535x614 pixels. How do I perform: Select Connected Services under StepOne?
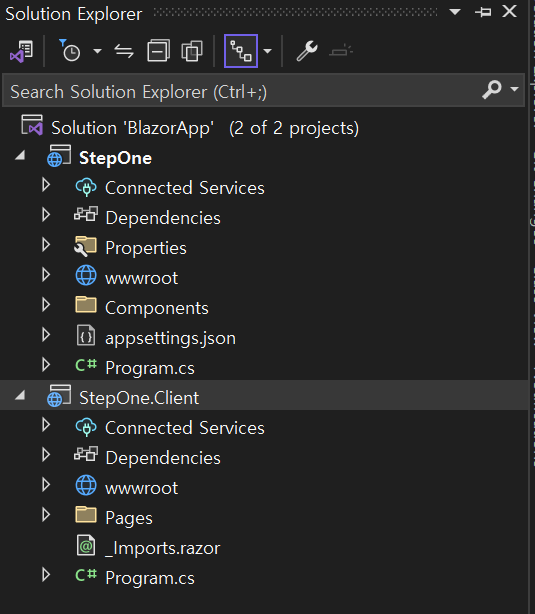[184, 188]
